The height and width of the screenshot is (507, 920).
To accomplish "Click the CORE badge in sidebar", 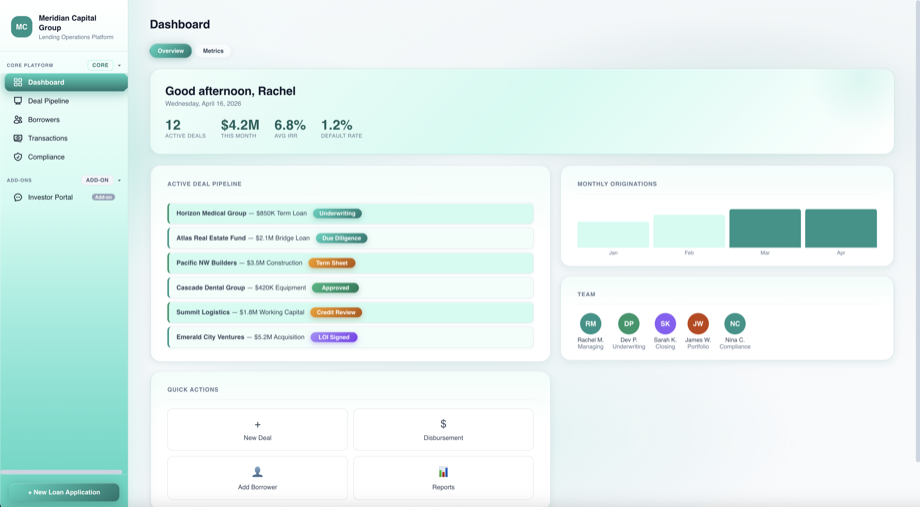I will (100, 65).
